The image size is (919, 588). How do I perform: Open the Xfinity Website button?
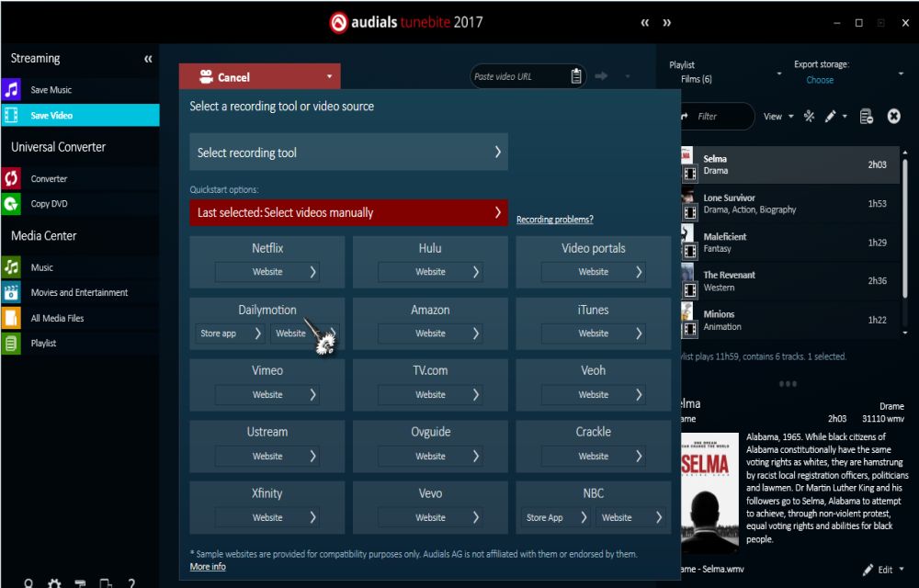coord(267,518)
